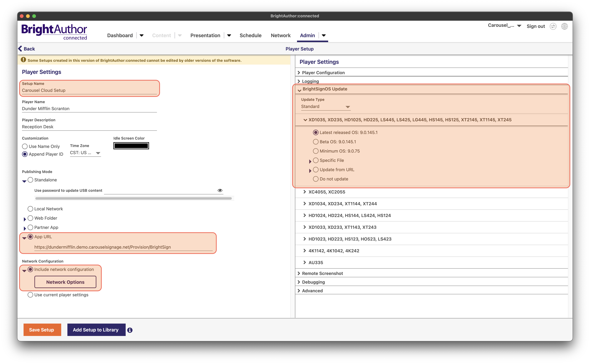Expand the Partner App disclosure triangle
The width and height of the screenshot is (590, 364).
tap(25, 228)
